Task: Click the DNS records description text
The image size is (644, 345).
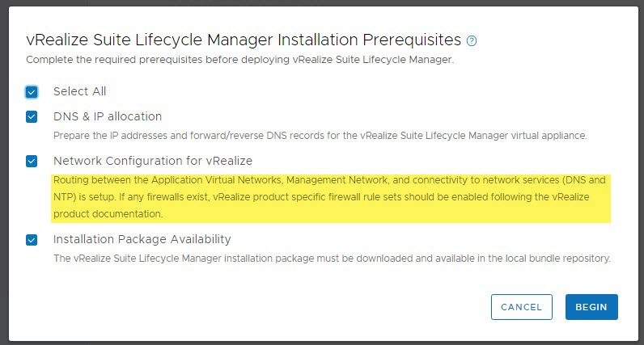Action: [320, 135]
